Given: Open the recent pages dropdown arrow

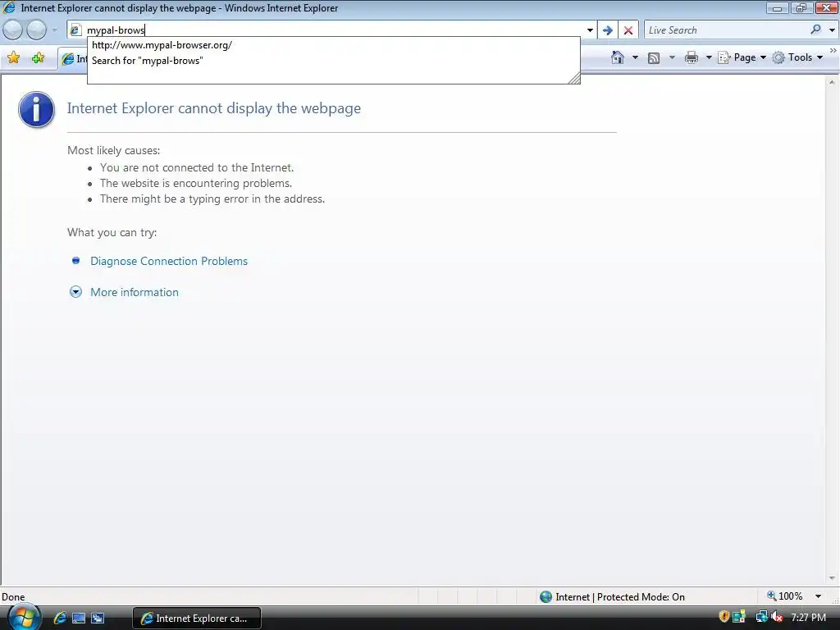Looking at the screenshot, I should pos(54,30).
